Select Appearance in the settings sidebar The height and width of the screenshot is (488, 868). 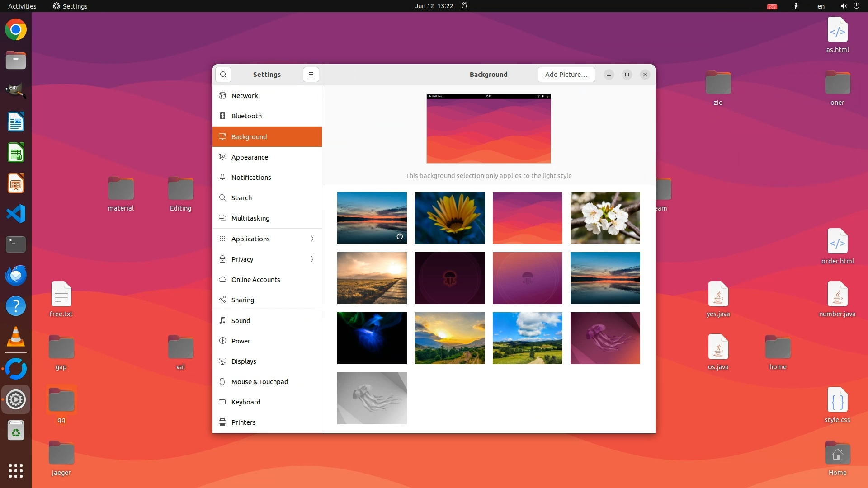(x=250, y=157)
